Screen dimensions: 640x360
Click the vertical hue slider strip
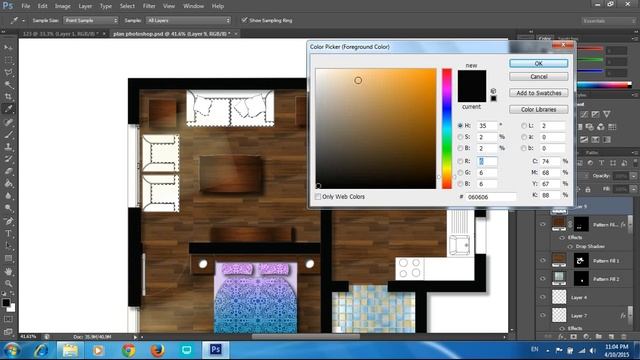(x=447, y=129)
